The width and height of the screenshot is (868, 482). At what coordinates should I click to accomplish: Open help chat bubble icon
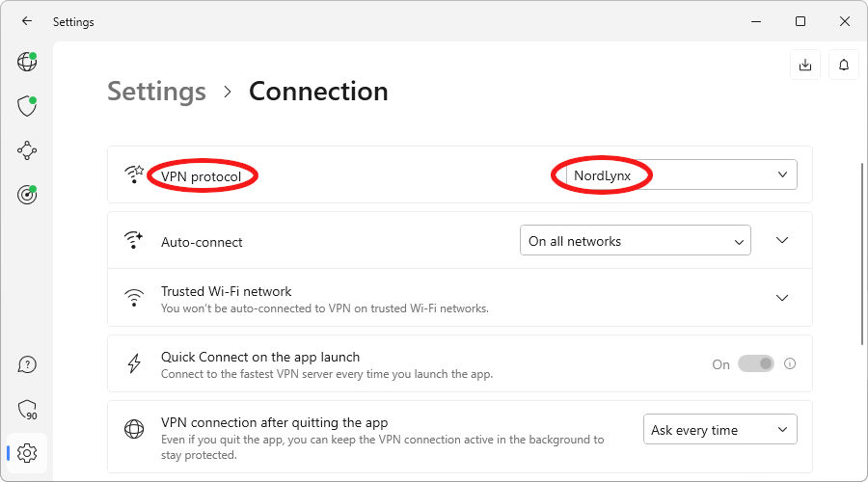[x=27, y=364]
